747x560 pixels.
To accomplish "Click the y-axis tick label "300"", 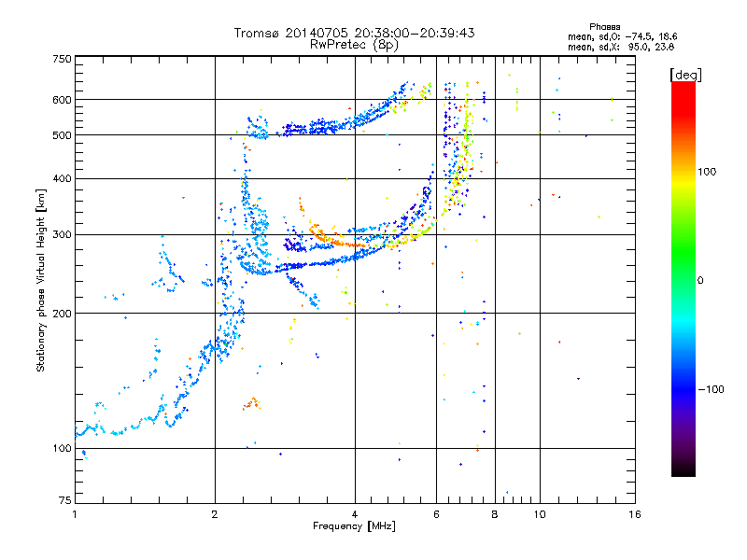I will click(62, 234).
